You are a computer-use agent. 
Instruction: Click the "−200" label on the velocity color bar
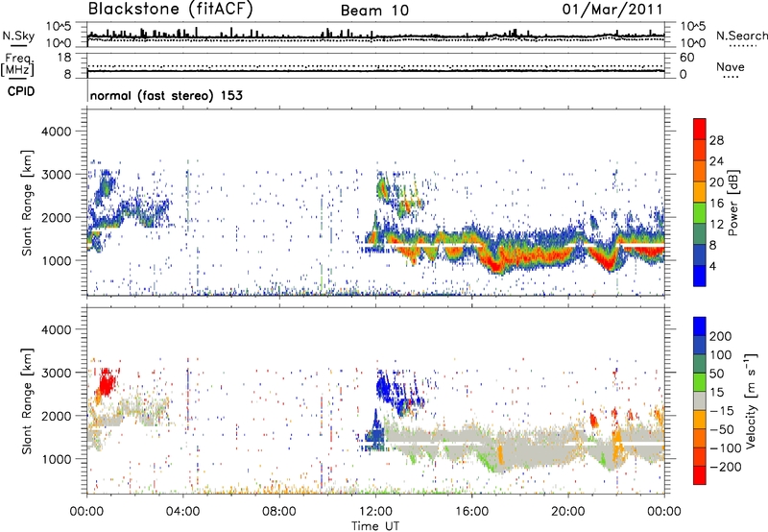click(x=725, y=467)
